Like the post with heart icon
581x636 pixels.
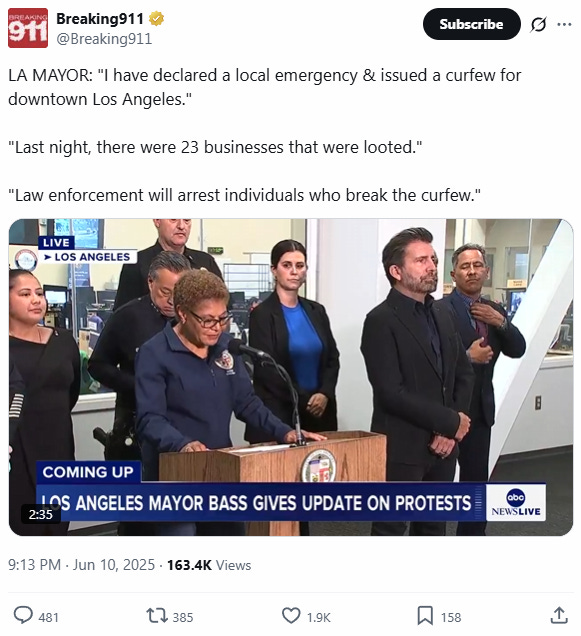[291, 615]
